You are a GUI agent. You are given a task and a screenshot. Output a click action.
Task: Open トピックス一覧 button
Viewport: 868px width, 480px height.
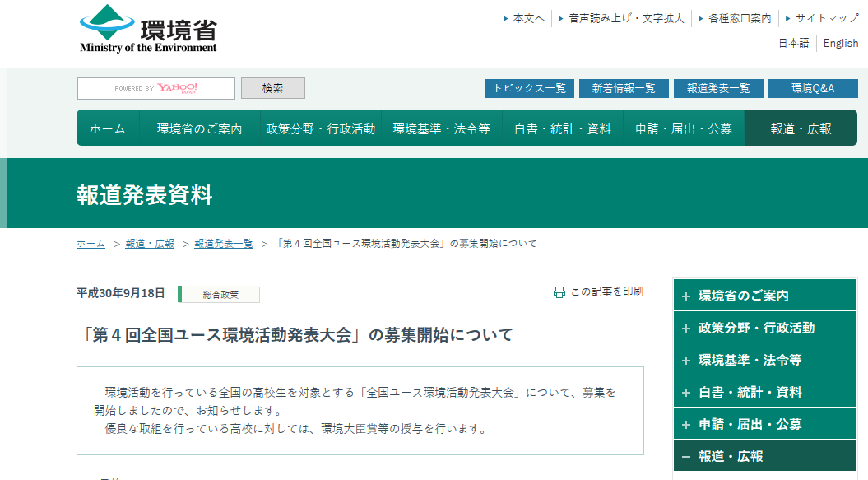click(x=529, y=88)
